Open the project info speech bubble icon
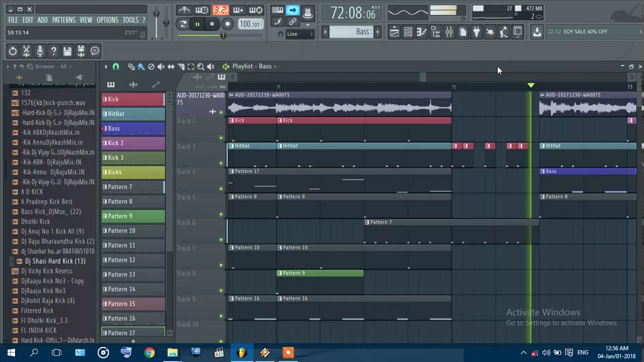The width and height of the screenshot is (644, 362). [x=95, y=51]
